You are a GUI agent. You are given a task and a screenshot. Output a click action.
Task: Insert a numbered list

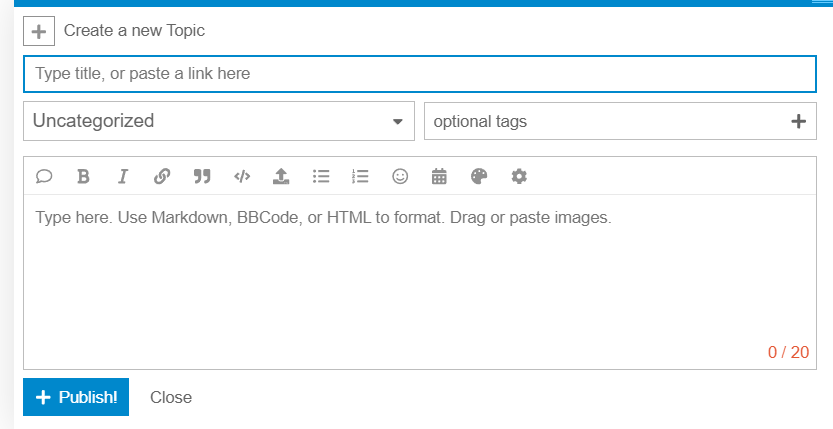click(x=360, y=176)
